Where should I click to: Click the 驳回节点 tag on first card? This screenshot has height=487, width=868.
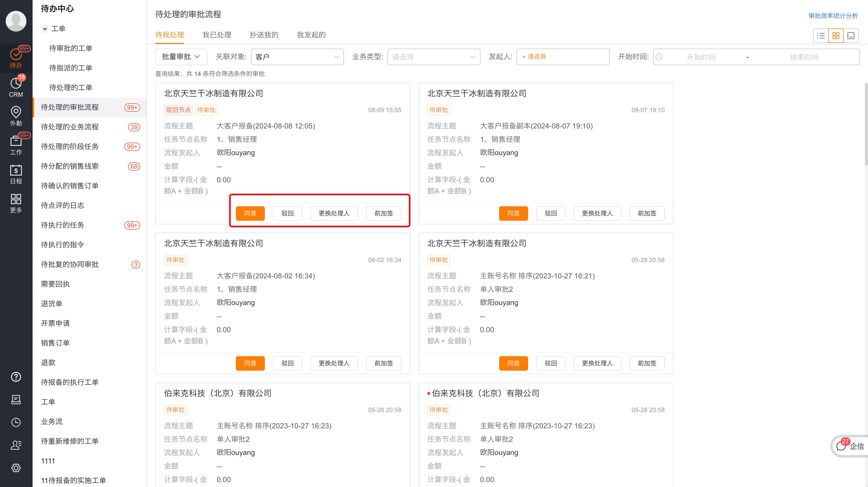pyautogui.click(x=178, y=110)
